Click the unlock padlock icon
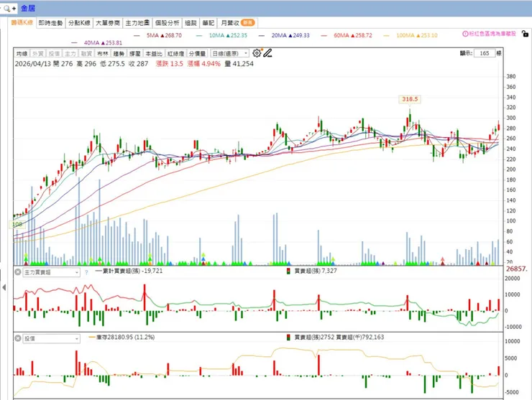 click(525, 34)
